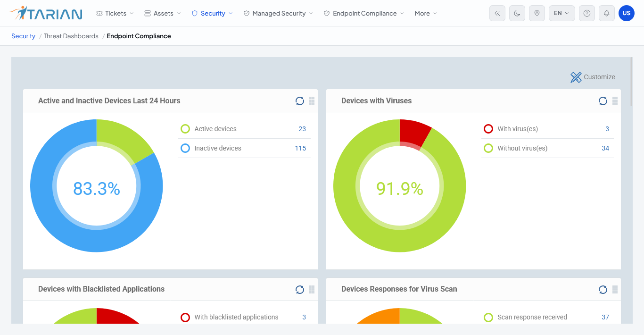Open the help question mark icon
The width and height of the screenshot is (644, 335).
point(587,13)
